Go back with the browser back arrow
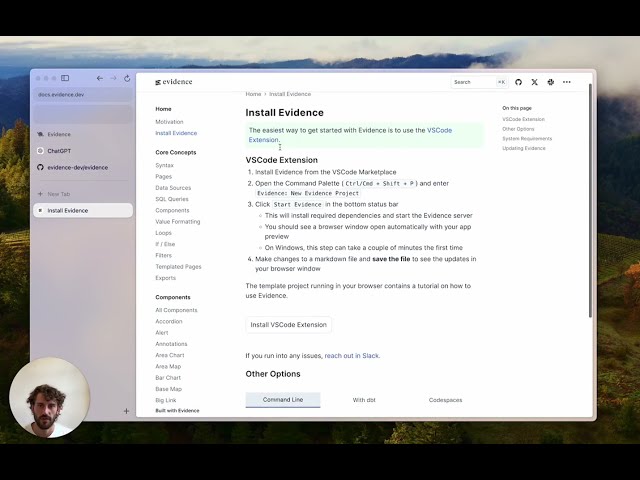Image resolution: width=640 pixels, height=480 pixels. (100, 78)
